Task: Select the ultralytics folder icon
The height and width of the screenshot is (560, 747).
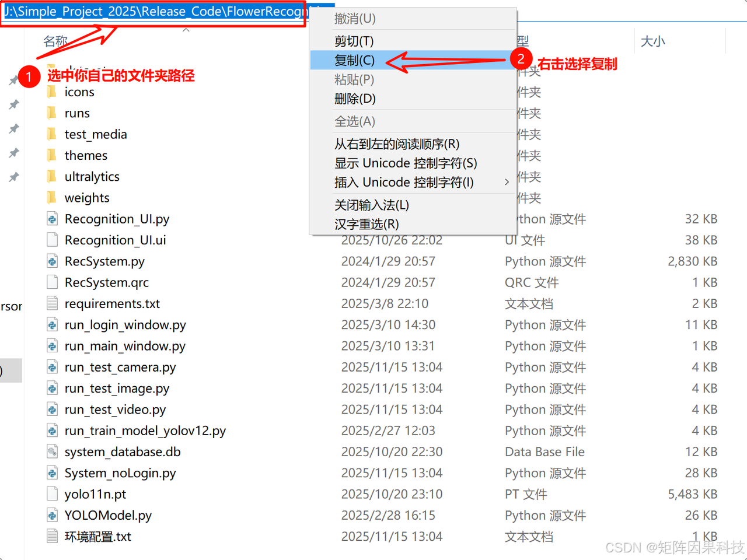Action: (52, 176)
